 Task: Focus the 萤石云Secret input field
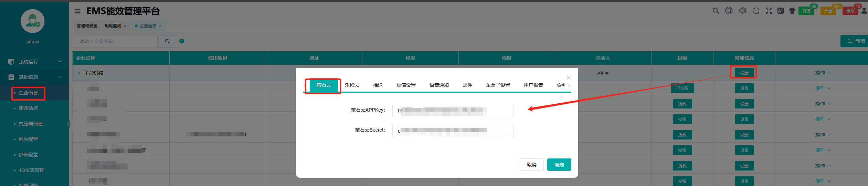point(453,131)
